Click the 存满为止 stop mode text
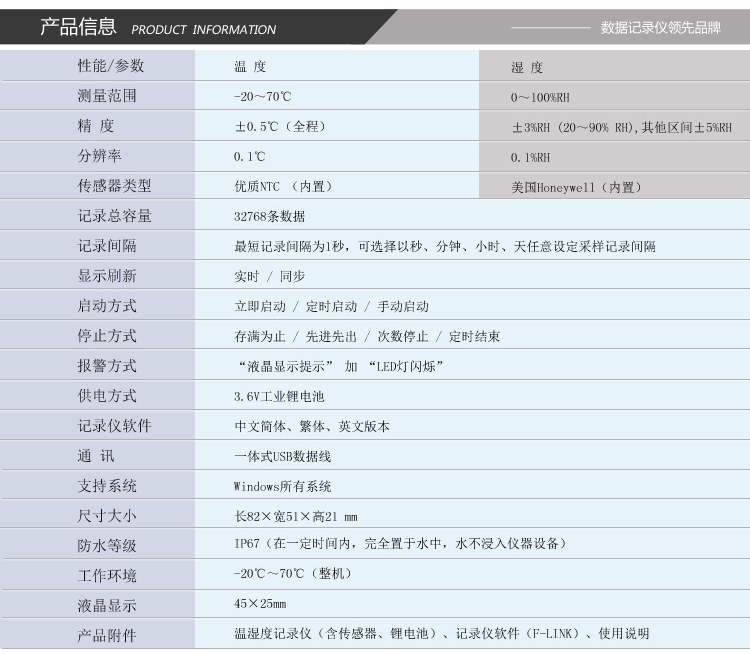750x654 pixels. 258,336
